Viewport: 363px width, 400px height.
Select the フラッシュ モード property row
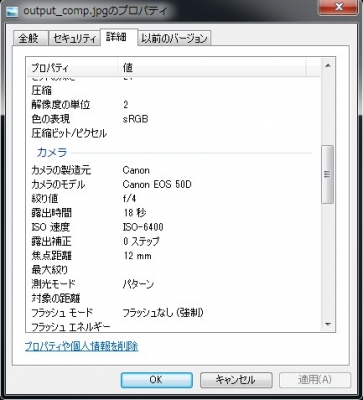173,313
